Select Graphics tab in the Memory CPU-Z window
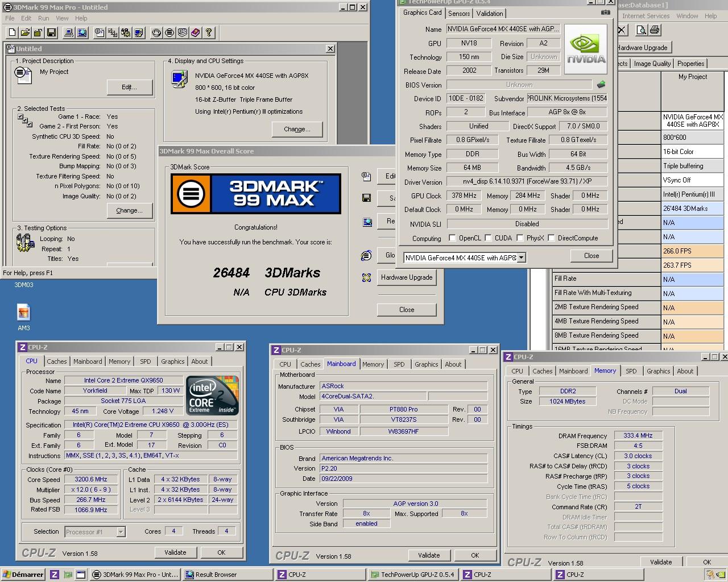Screen dimensions: 728x582 point(658,371)
